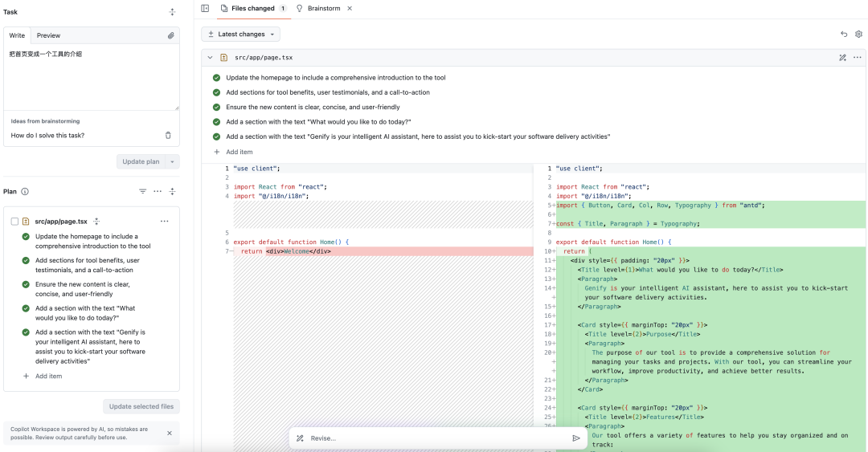Toggle check for 'Add sections for tool benefits' in Plan
Viewport: 868px width, 452px height.
pyautogui.click(x=26, y=261)
